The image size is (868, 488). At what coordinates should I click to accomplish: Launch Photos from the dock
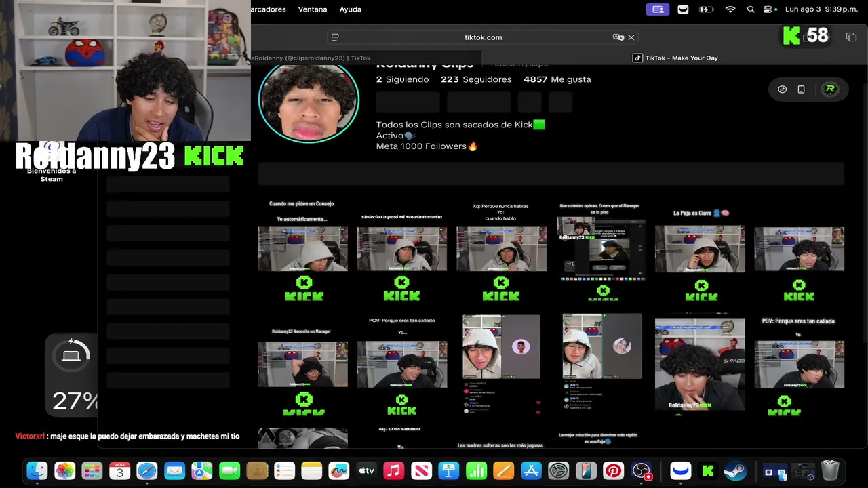pos(65,470)
